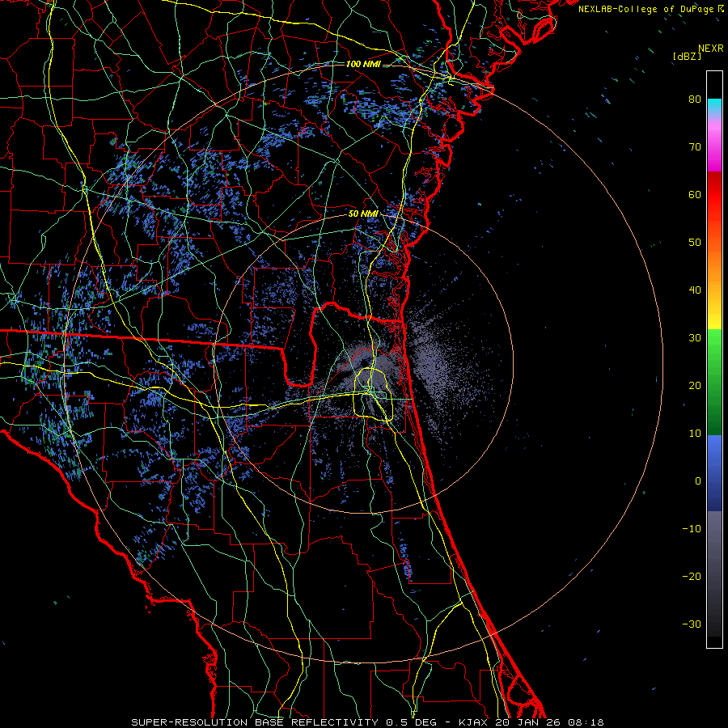Image resolution: width=728 pixels, height=728 pixels.
Task: Click the 60 dBZ scale value
Action: [x=695, y=194]
